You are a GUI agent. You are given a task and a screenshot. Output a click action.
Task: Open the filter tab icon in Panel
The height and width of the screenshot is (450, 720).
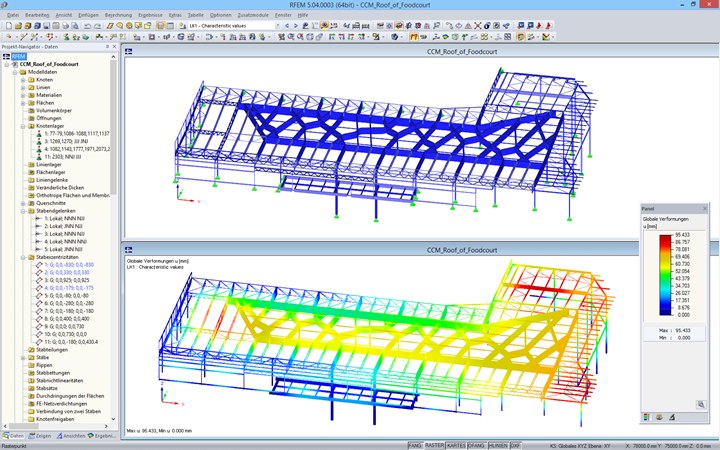pyautogui.click(x=672, y=417)
